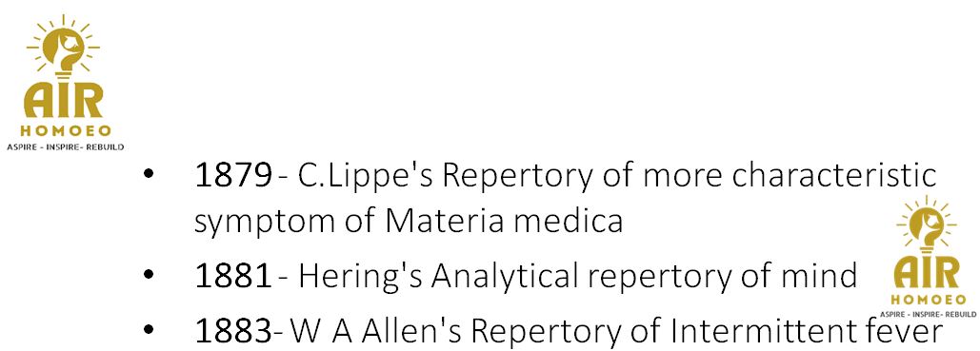Select the HOMOEO text under top-left logo
This screenshot has height=351, width=980.
(66, 131)
